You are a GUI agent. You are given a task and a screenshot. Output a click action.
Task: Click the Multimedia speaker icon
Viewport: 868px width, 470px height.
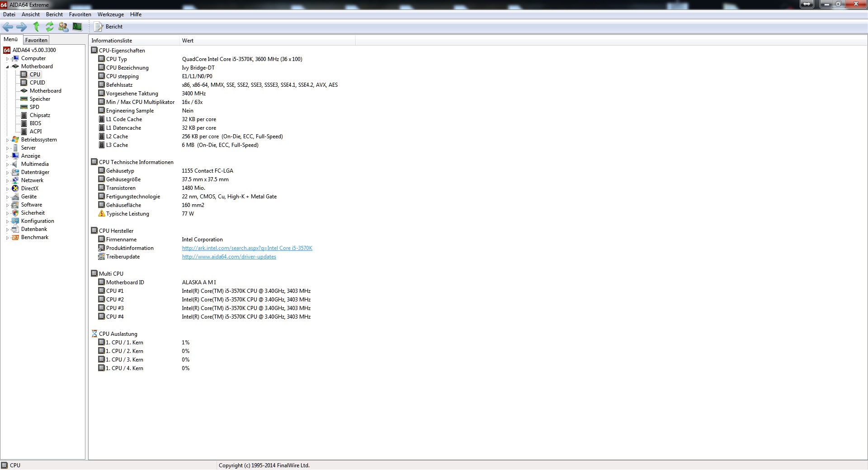[15, 164]
